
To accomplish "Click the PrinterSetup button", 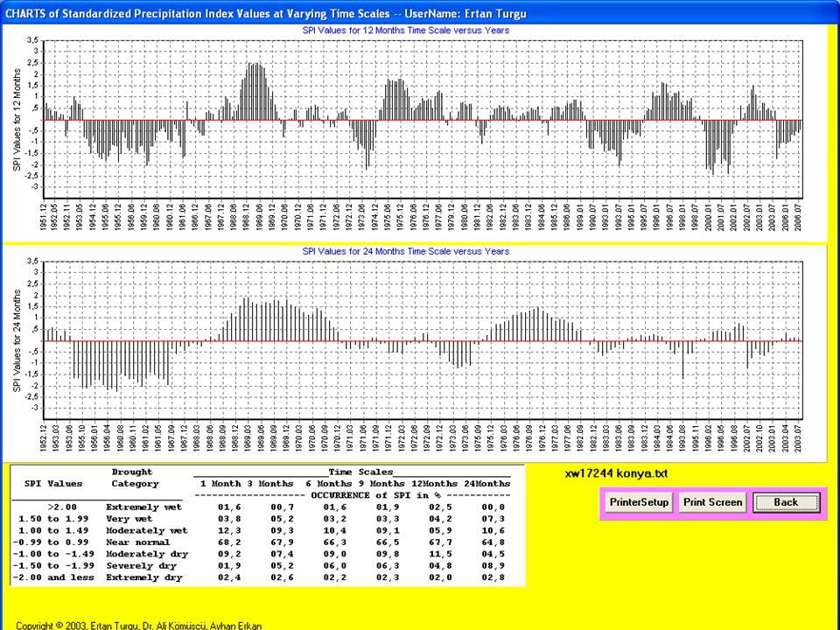I will 639,502.
